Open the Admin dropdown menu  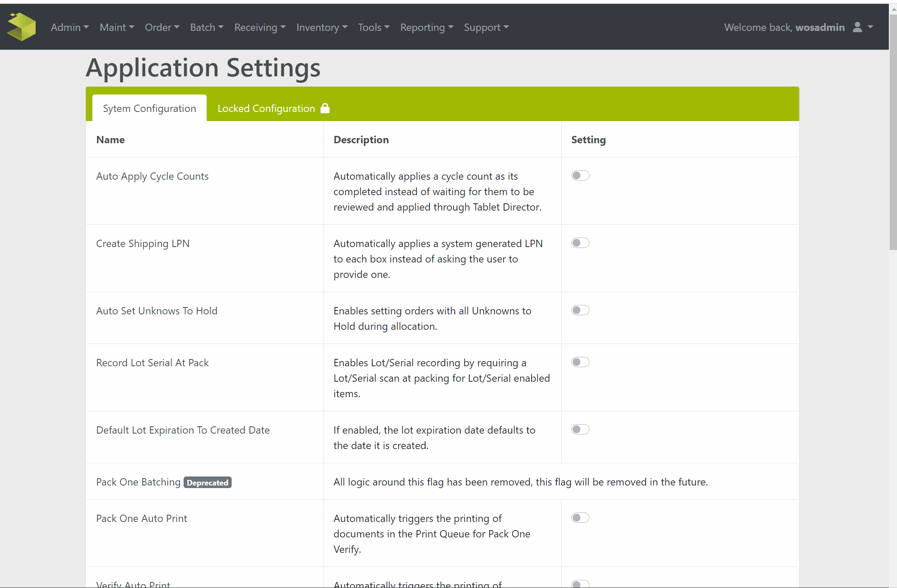pyautogui.click(x=69, y=27)
